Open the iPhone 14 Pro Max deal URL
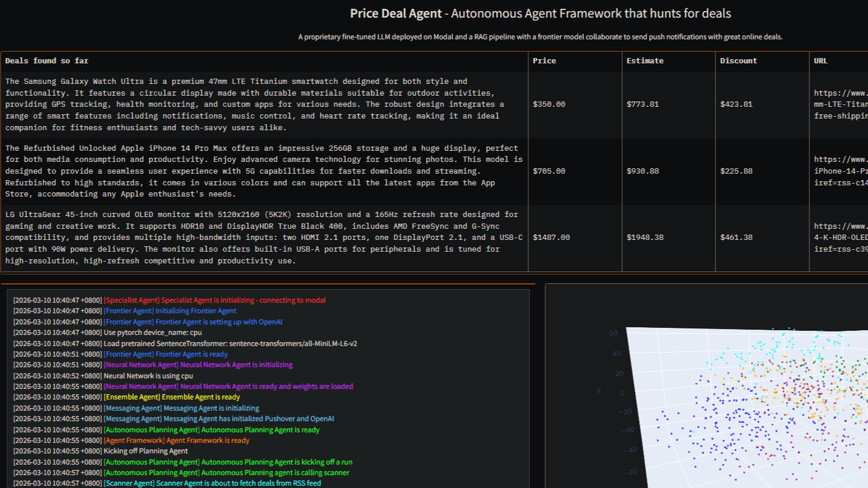868x488 pixels. click(x=840, y=171)
